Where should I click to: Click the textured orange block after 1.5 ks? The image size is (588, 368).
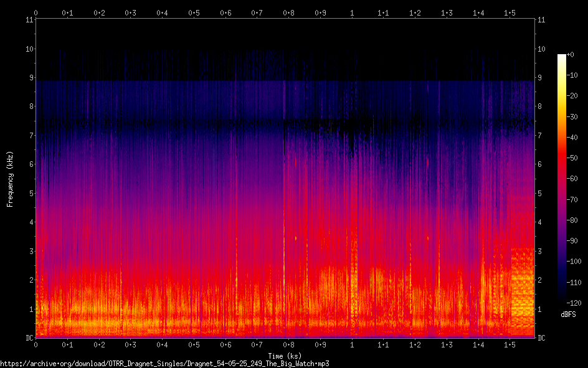point(522,286)
